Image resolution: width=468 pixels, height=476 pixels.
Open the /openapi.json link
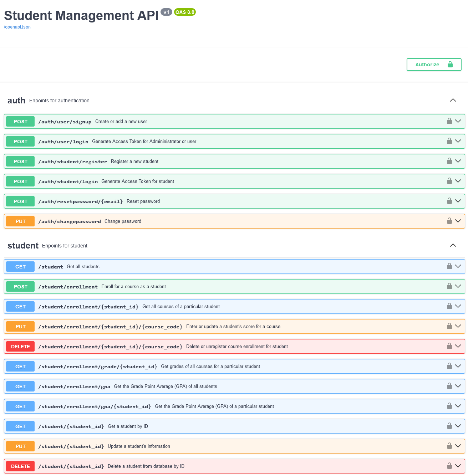tap(17, 27)
